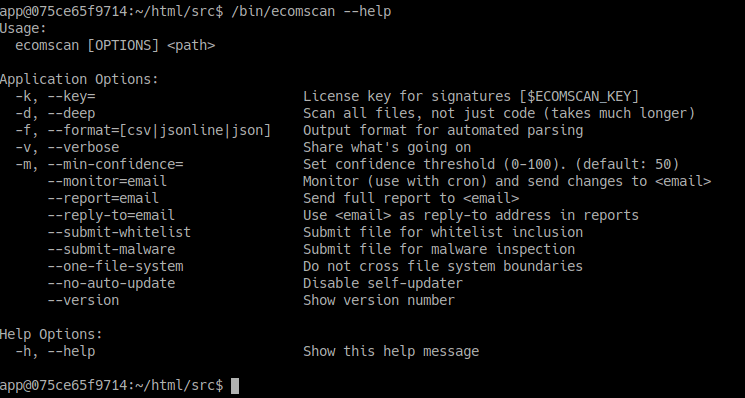Click the --help option under Help Options

[x=71, y=352]
